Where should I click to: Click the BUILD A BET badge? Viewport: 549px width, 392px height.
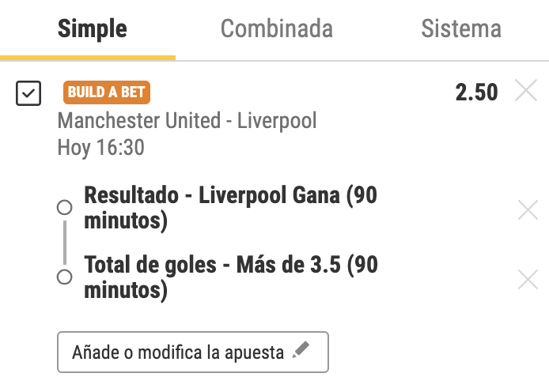[106, 92]
